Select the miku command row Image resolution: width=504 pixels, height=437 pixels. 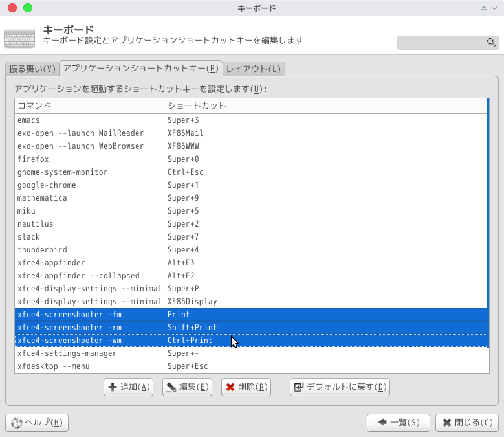(x=252, y=211)
